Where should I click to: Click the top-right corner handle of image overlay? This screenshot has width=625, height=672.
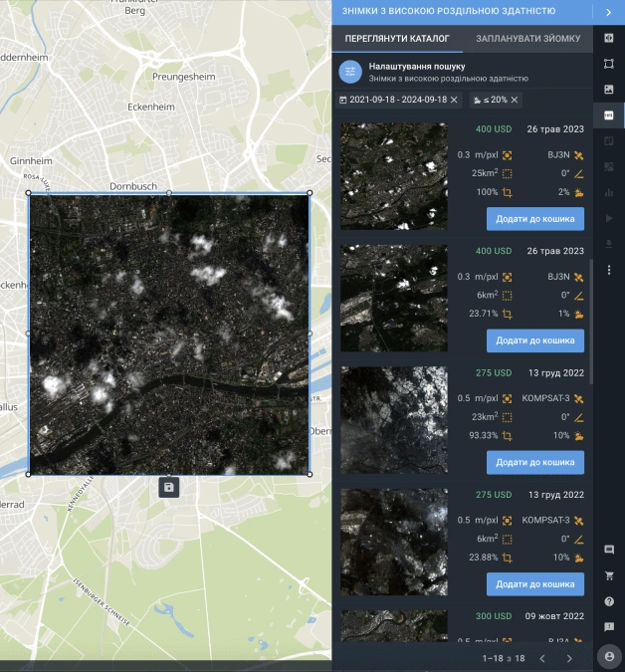click(x=310, y=193)
